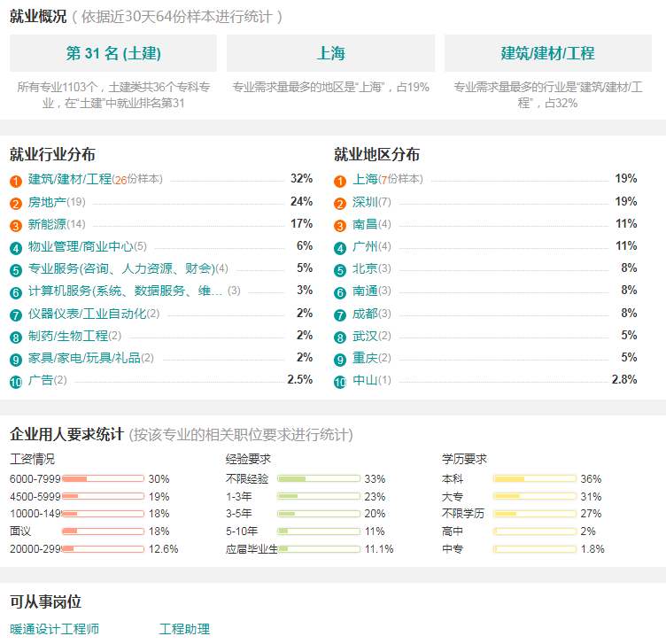The width and height of the screenshot is (666, 644).
Task: Select the 房地产 industry link
Action: click(x=47, y=202)
